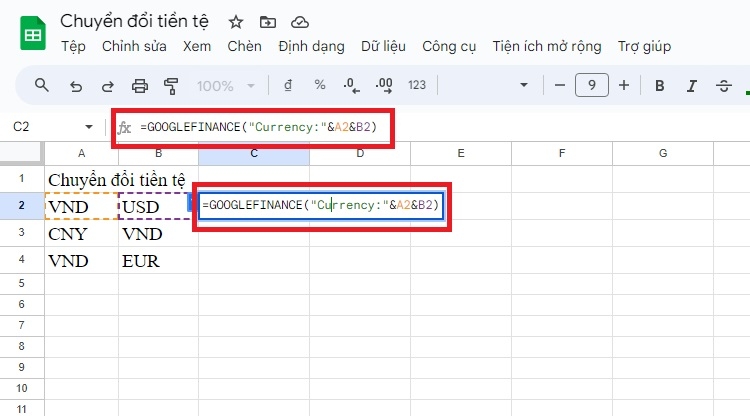Click cell A2 containing VND
This screenshot has width=750, height=416.
click(x=81, y=206)
